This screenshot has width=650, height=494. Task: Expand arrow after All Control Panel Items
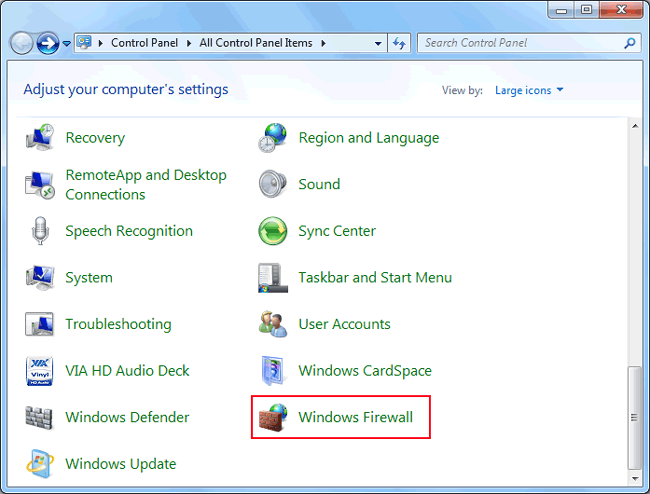(x=323, y=43)
